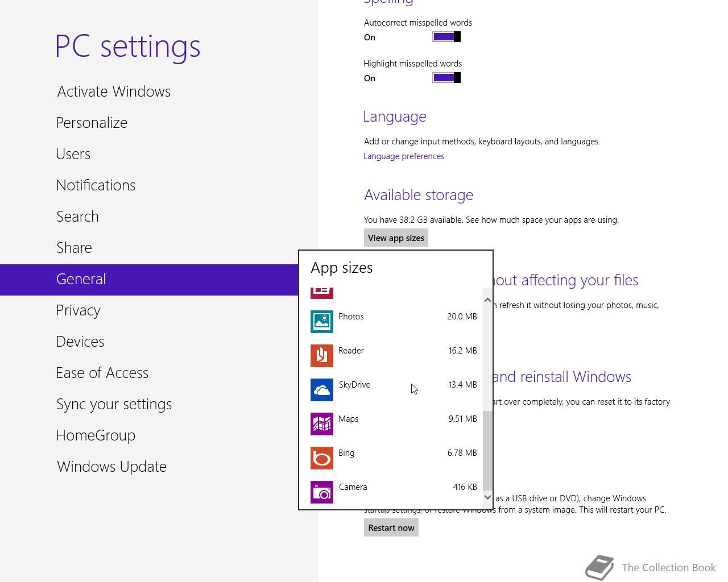This screenshot has height=582, width=728.
Task: Open Devices settings
Action: point(80,342)
